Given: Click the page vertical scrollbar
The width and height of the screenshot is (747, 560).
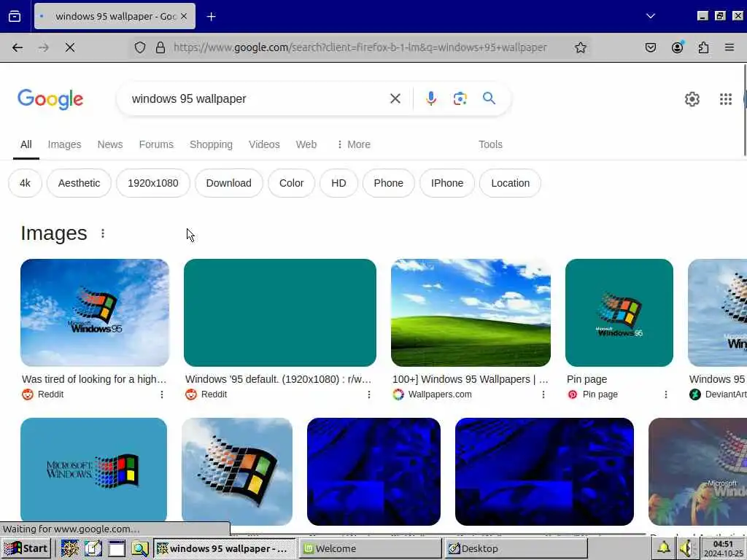Looking at the screenshot, I should click(745, 109).
